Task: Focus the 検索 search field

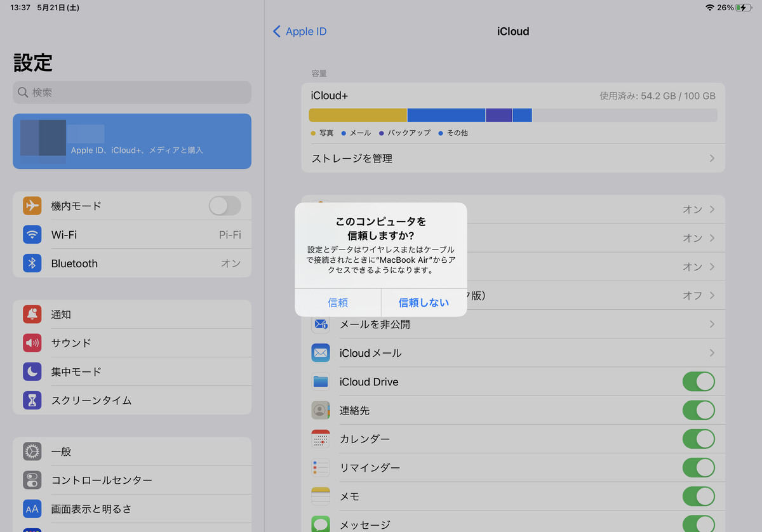Action: tap(132, 93)
